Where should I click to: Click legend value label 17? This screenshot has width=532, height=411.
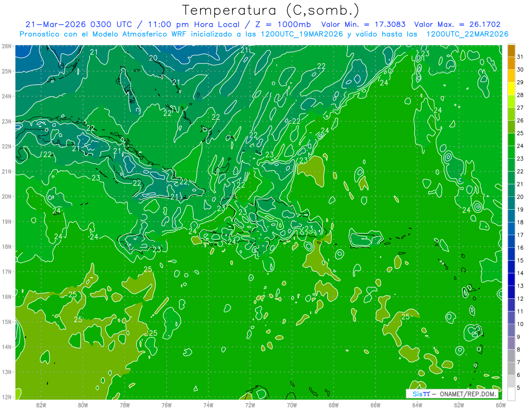520,235
